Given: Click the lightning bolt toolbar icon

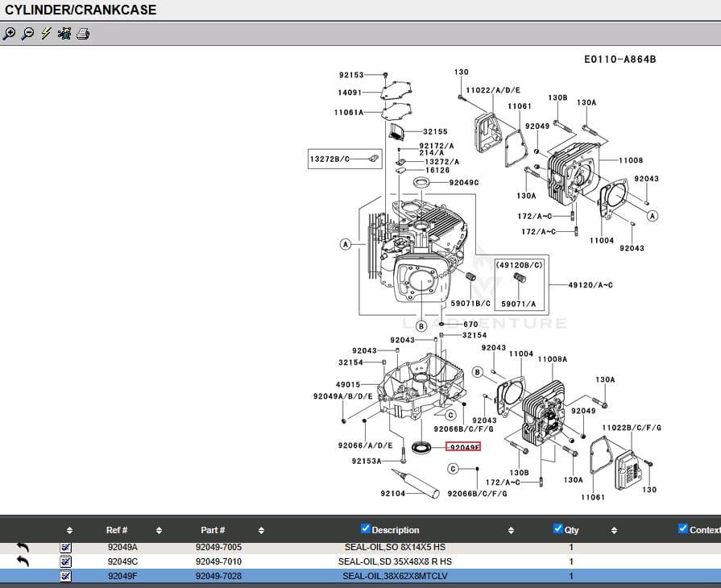Looking at the screenshot, I should [x=46, y=34].
